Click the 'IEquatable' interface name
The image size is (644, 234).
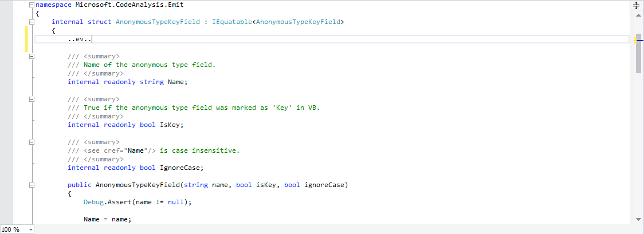[232, 22]
